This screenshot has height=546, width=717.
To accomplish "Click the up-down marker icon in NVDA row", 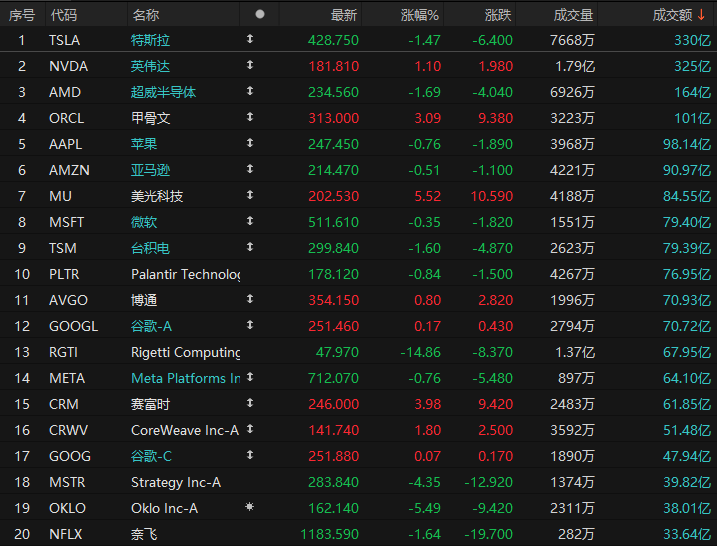I will 250,65.
